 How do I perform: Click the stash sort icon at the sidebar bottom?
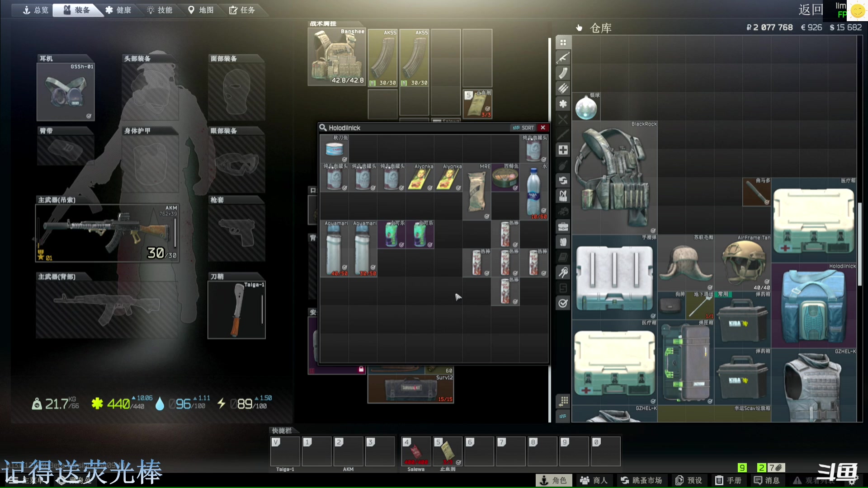pyautogui.click(x=563, y=416)
